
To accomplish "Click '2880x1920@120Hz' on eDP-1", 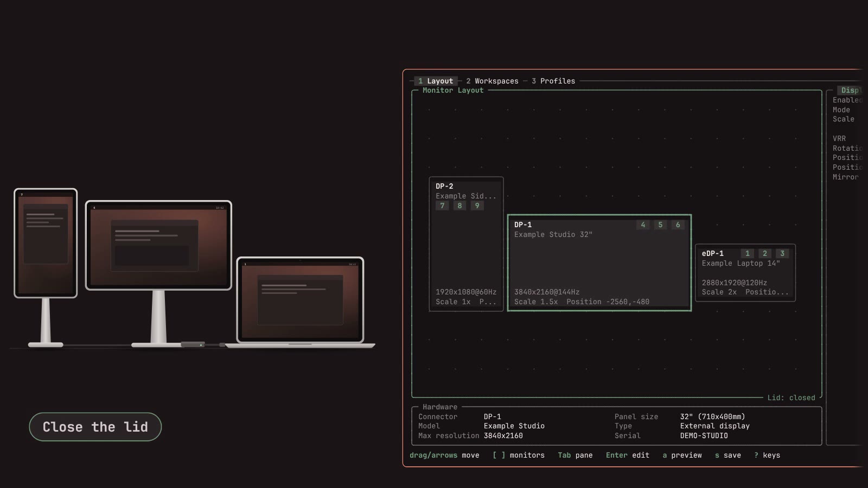I will coord(735,282).
